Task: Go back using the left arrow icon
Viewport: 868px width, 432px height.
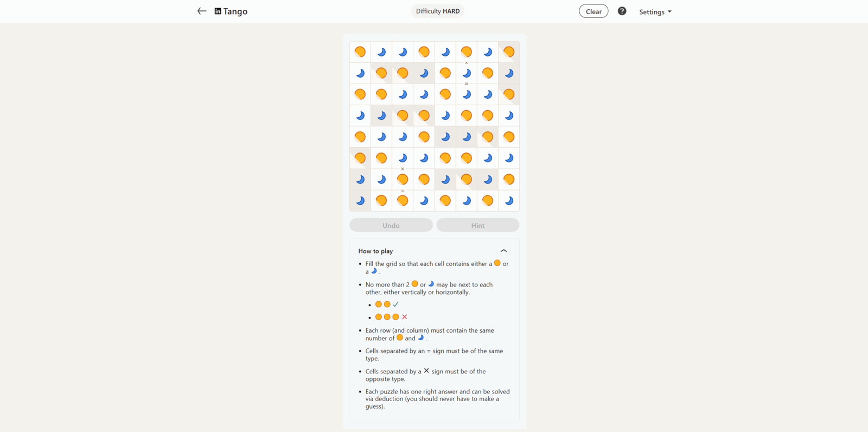Action: tap(202, 11)
